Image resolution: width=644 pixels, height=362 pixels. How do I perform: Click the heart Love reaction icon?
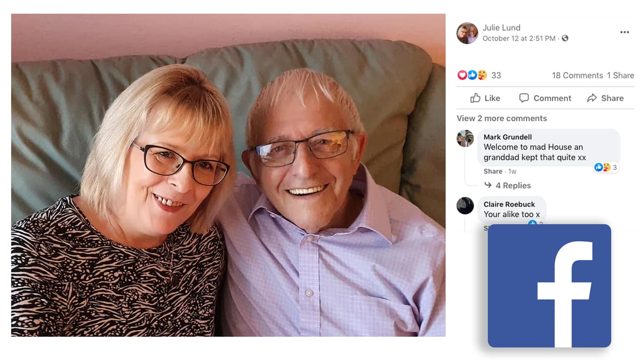[x=462, y=74]
